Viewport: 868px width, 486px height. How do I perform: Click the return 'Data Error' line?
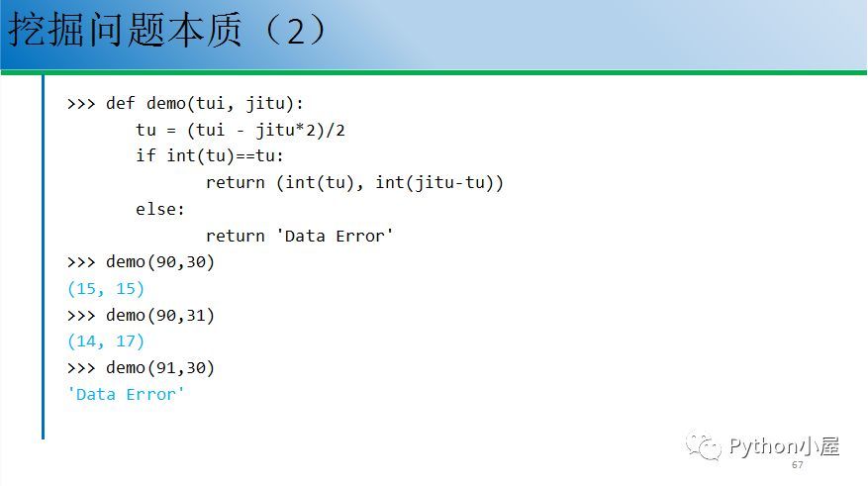click(x=300, y=236)
